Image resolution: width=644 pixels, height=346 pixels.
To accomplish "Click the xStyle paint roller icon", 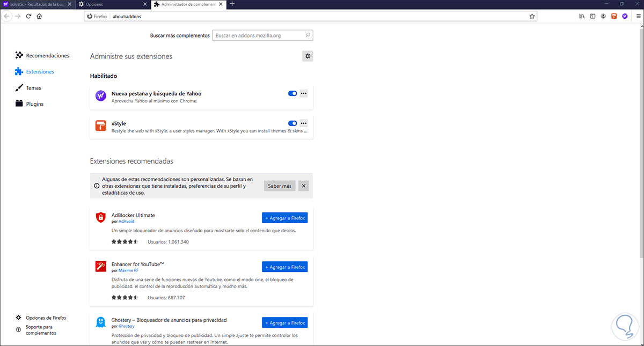I will (x=100, y=126).
